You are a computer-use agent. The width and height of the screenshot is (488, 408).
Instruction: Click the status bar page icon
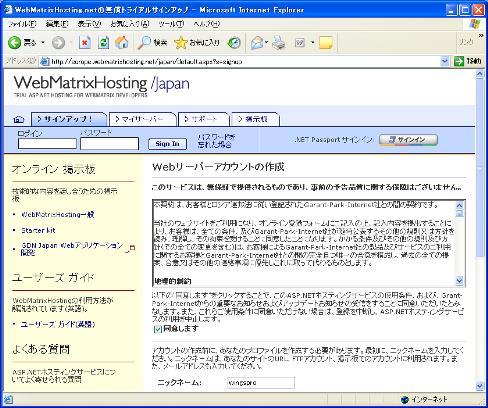point(9,399)
